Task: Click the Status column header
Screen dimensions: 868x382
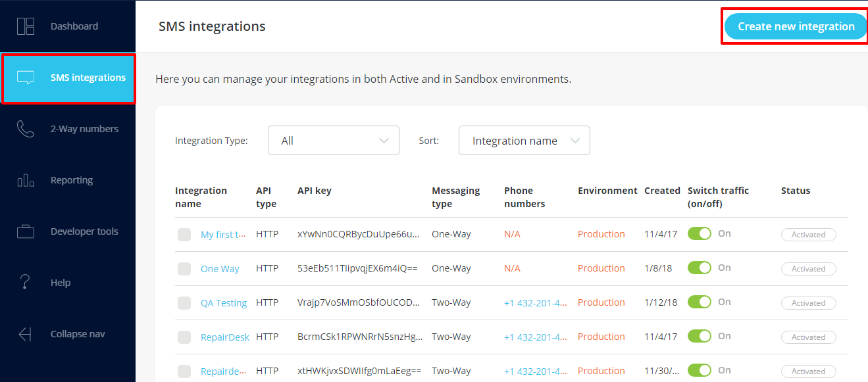Action: coord(796,191)
